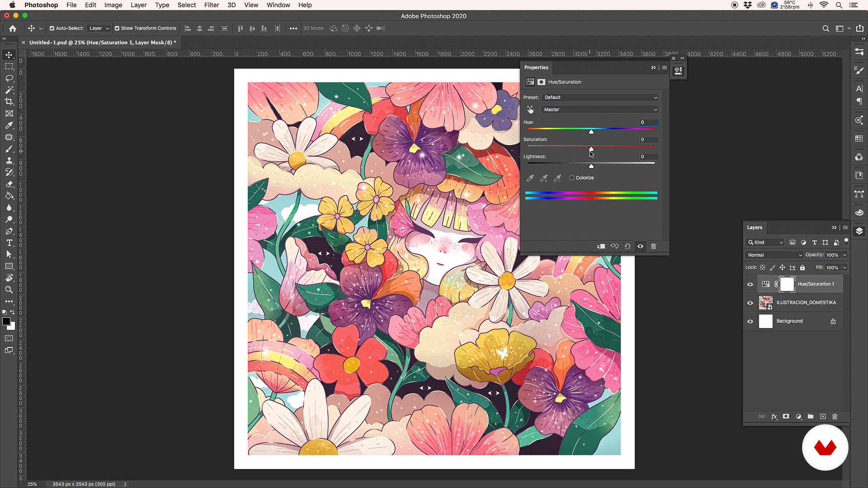
Task: Add layer mask in Layers panel
Action: (x=786, y=417)
